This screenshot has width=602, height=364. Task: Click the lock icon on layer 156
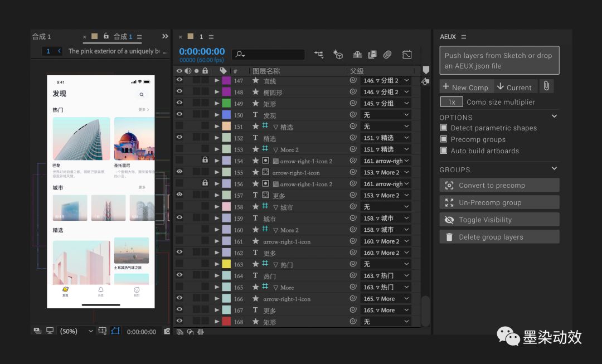pyautogui.click(x=205, y=183)
